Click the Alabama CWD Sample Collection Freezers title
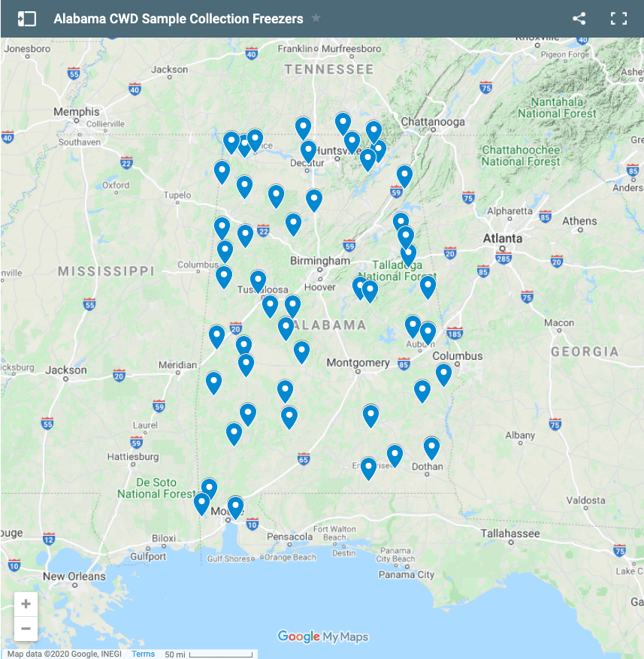644x659 pixels. coord(178,19)
